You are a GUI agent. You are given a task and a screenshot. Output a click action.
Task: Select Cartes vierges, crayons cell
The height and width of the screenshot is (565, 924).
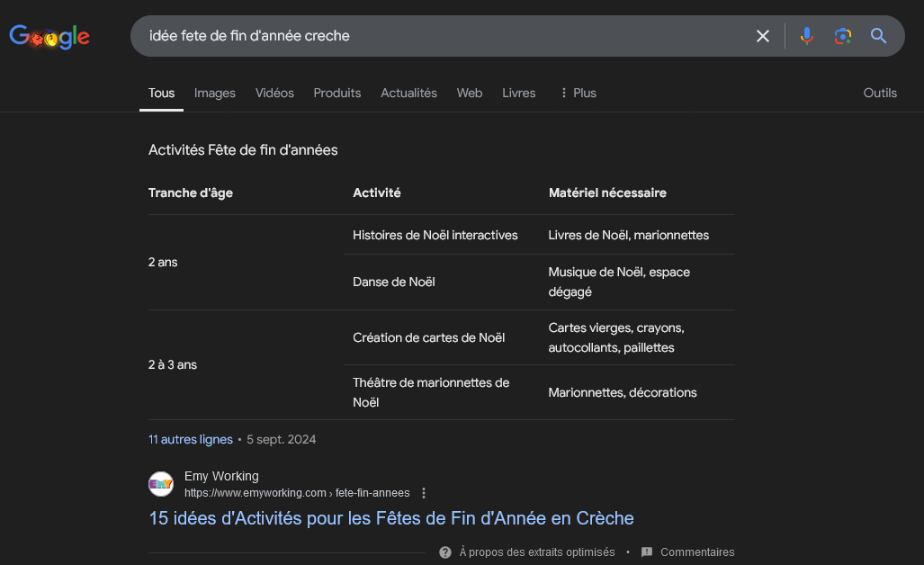pyautogui.click(x=616, y=337)
